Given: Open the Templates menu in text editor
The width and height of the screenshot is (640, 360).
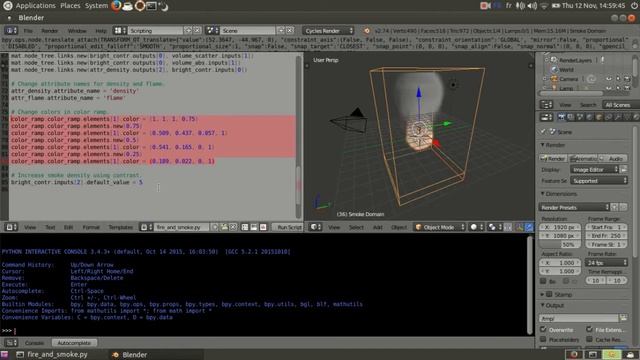Looking at the screenshot, I should pos(120,227).
